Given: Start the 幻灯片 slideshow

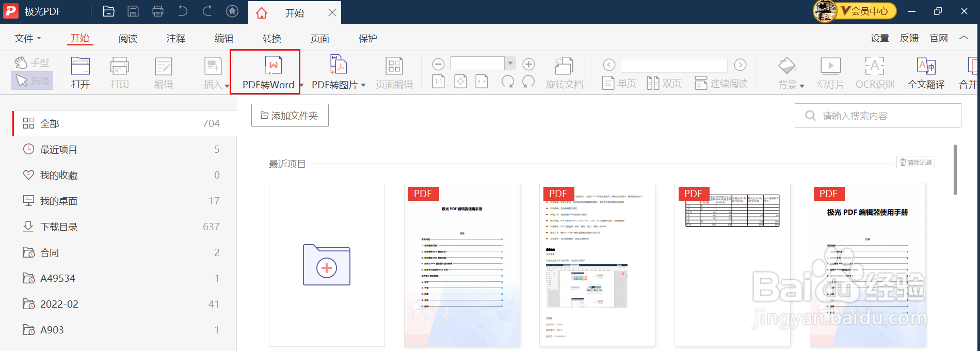Looking at the screenshot, I should [x=830, y=73].
